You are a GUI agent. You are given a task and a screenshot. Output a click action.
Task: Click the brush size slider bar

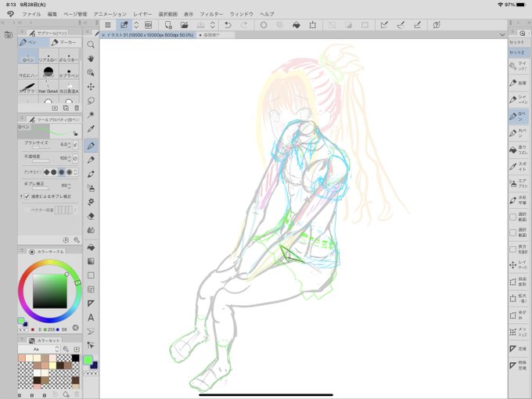tap(41, 147)
